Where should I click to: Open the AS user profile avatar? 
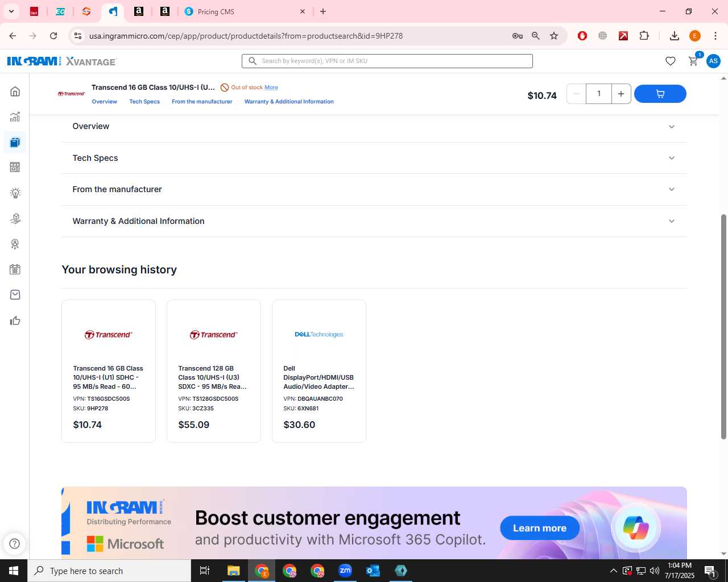point(713,61)
